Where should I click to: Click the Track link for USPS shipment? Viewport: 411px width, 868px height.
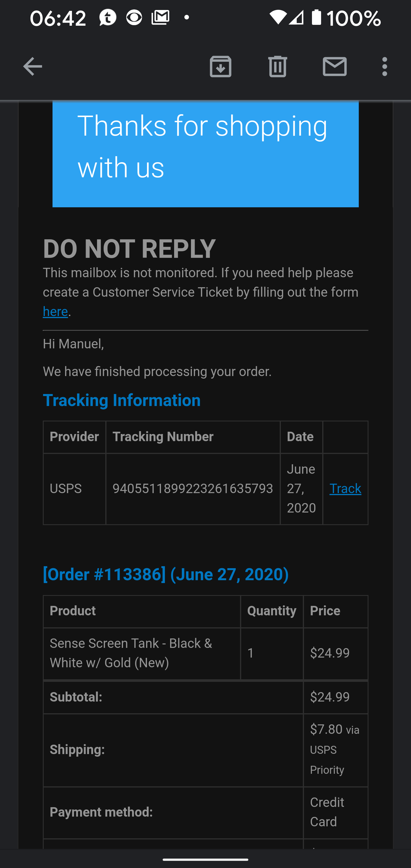click(345, 489)
